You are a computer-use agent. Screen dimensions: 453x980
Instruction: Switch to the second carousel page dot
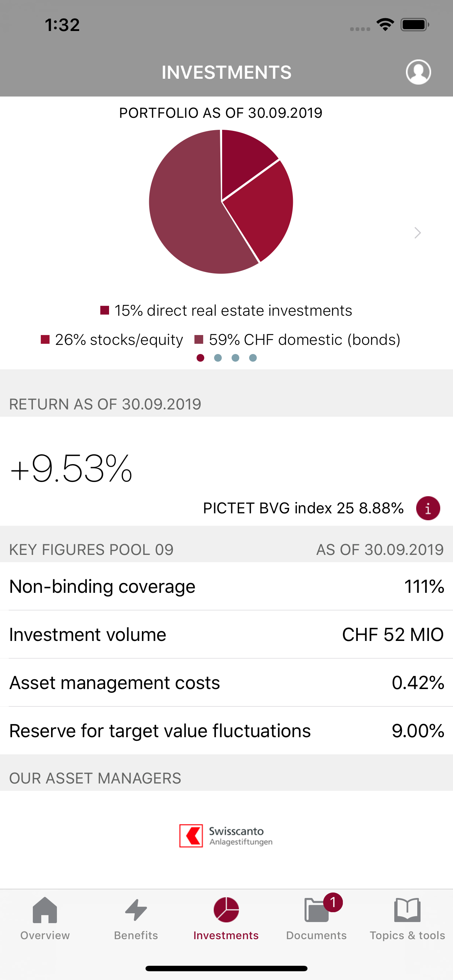coord(218,358)
